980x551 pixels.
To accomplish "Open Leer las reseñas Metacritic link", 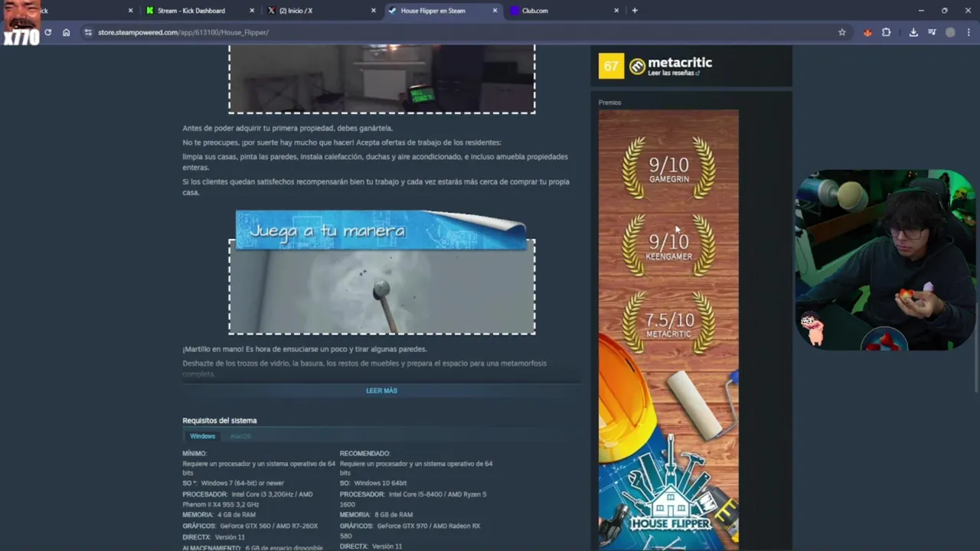I will coord(674,73).
